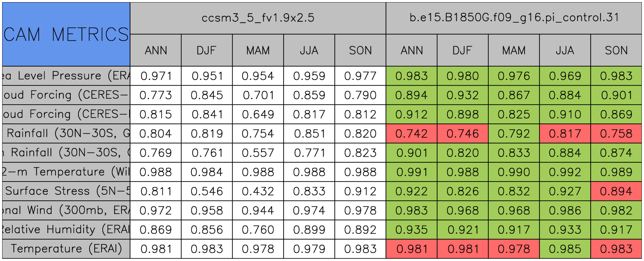This screenshot has width=644, height=261.
Task: Click the CAM METRICS header cell
Action: pyautogui.click(x=66, y=34)
